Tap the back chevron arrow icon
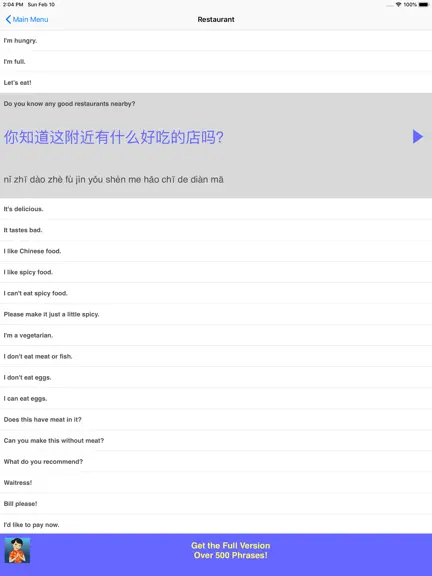Screen dimensions: 432x576 [x=8, y=19]
